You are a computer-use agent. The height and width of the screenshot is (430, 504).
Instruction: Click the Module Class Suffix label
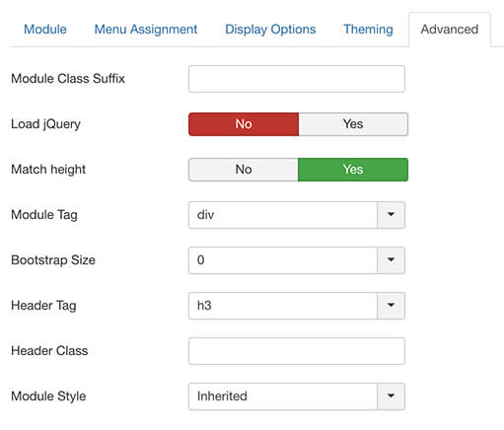click(68, 79)
